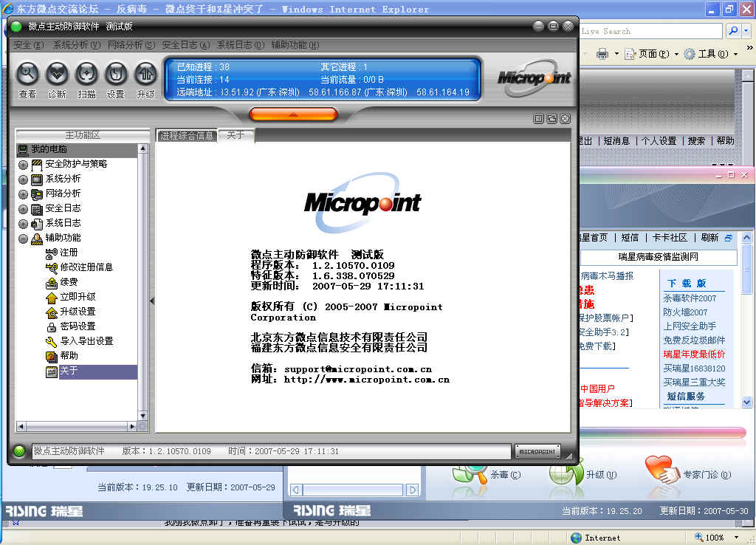
Task: Select 导入导出设置 in the function tree
Action: coord(79,341)
